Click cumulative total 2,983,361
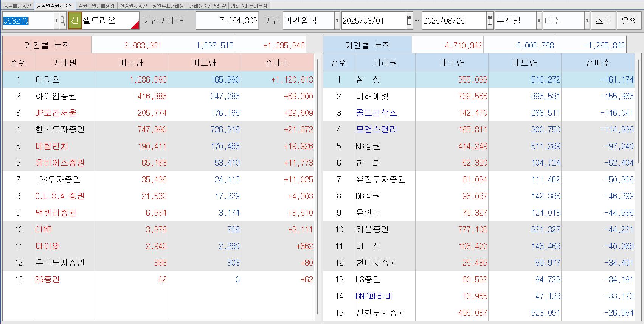The height and width of the screenshot is (324, 644). 143,45
